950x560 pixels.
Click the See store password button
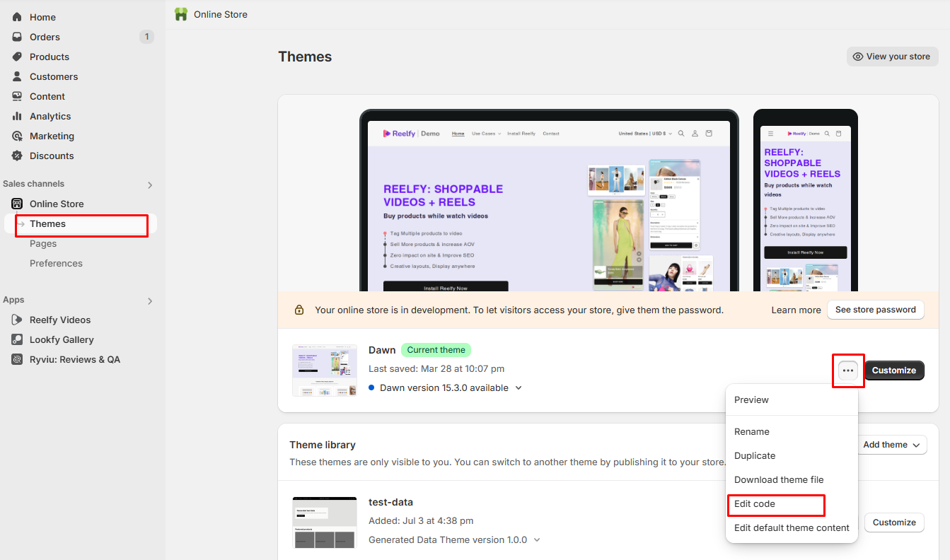(x=876, y=310)
